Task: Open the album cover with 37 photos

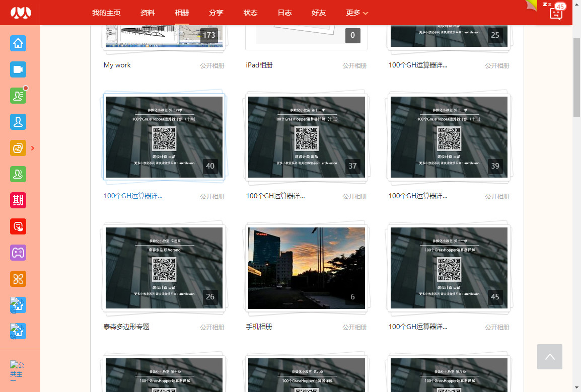Action: (307, 137)
